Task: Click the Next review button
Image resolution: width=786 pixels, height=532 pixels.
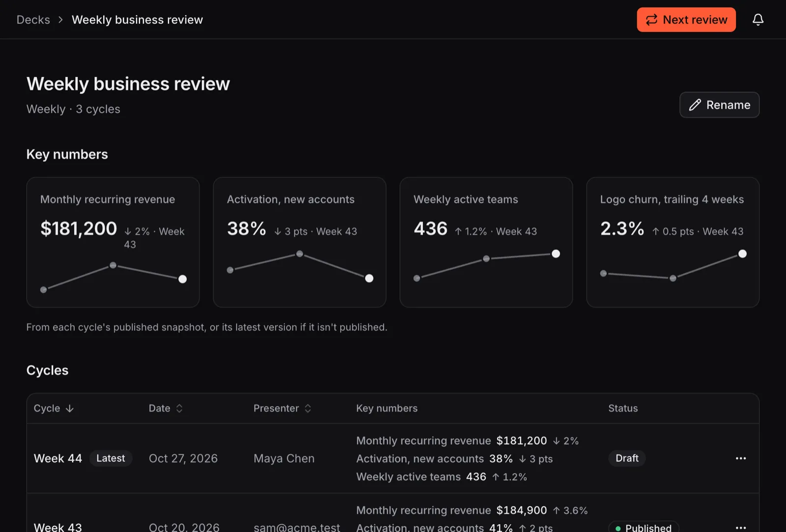Action: click(x=686, y=20)
